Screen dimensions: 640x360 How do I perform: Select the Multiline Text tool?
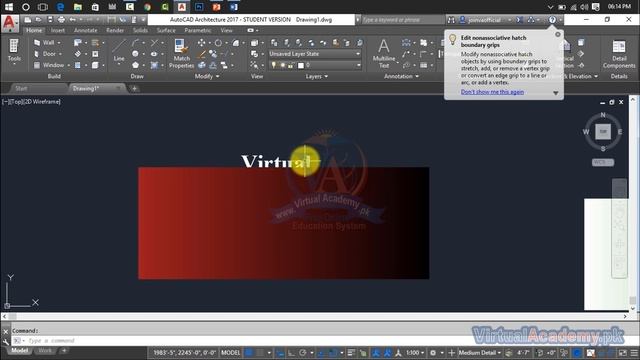(x=384, y=53)
